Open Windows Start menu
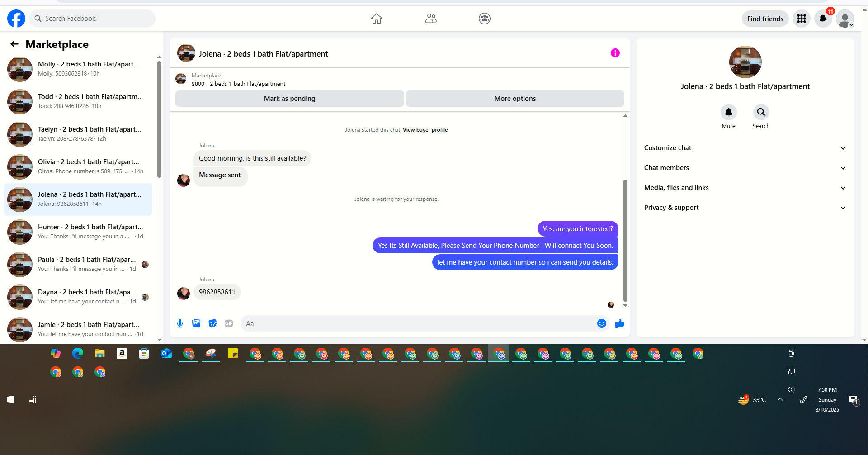 pos(11,399)
